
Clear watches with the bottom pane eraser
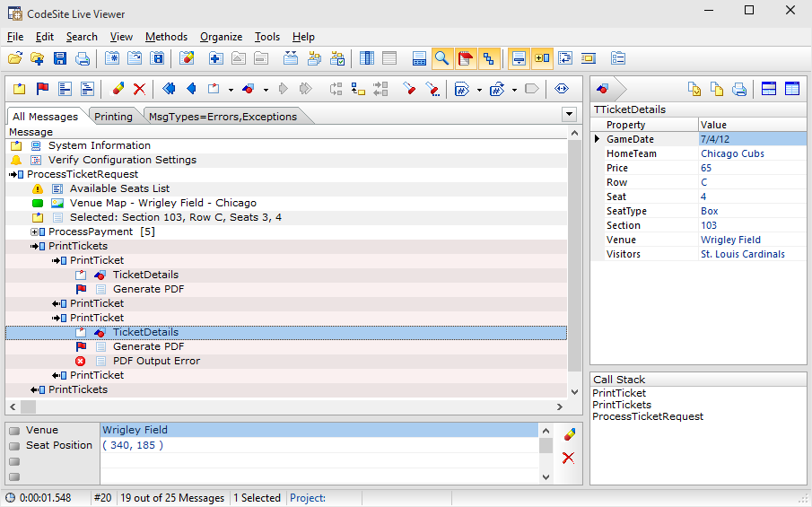click(569, 434)
